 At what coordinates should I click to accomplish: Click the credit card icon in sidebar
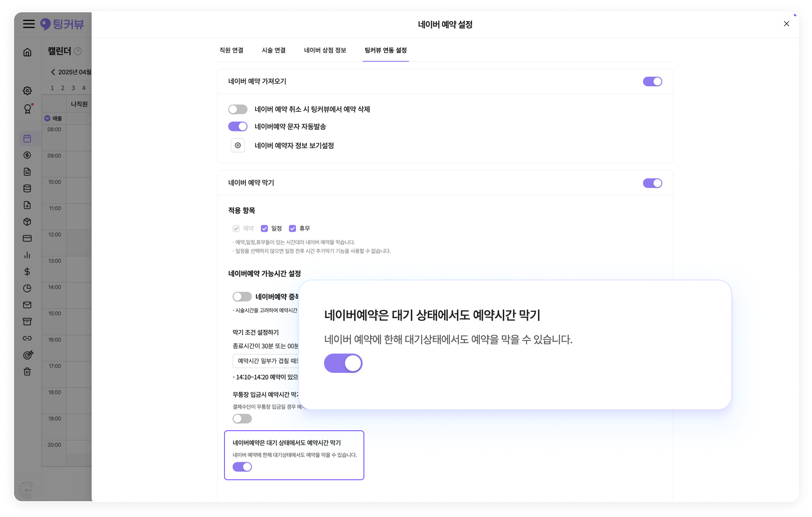[x=27, y=238]
